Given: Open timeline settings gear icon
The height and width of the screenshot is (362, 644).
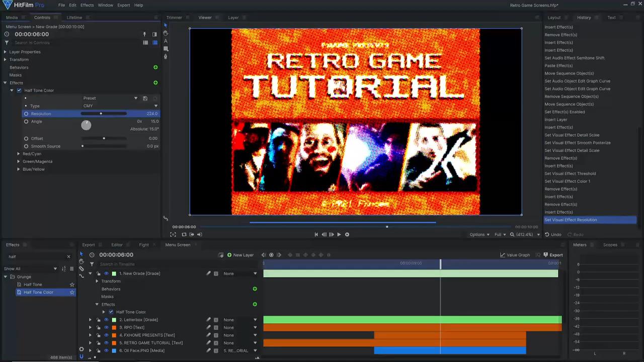Looking at the screenshot, I should point(82,349).
